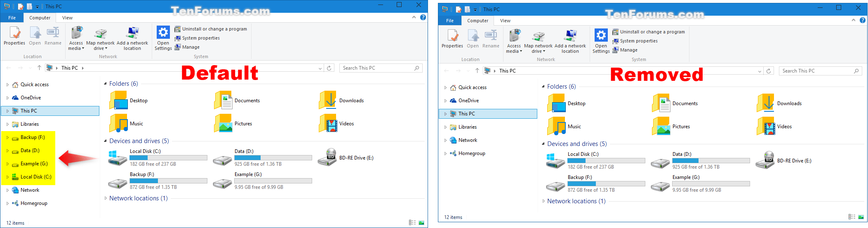Open Settings gear icon in left window
The image size is (868, 228).
tap(163, 32)
